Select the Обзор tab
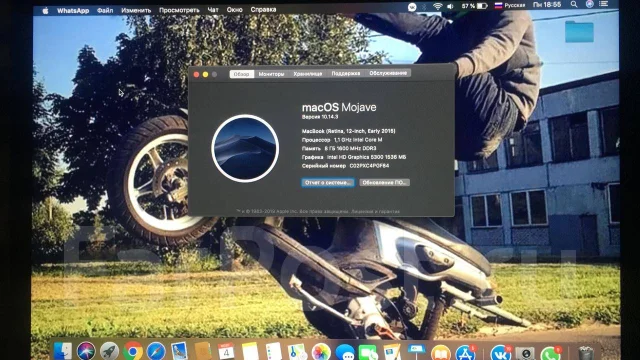 tap(242, 74)
